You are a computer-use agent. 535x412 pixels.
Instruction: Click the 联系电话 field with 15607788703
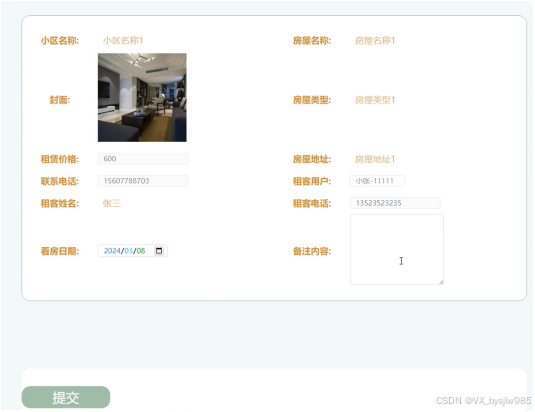pyautogui.click(x=143, y=181)
